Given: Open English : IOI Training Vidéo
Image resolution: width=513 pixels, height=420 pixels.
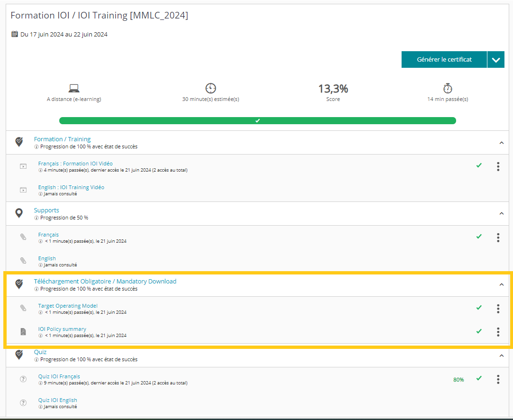Looking at the screenshot, I should click(71, 187).
